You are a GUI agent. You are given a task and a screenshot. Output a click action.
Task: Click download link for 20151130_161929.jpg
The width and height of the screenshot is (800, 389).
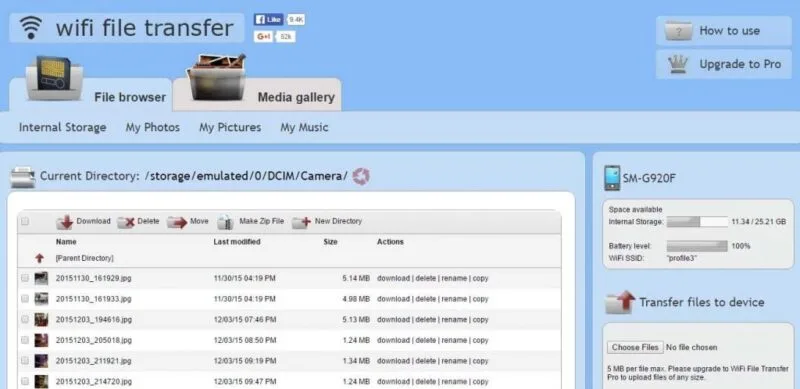click(x=393, y=278)
